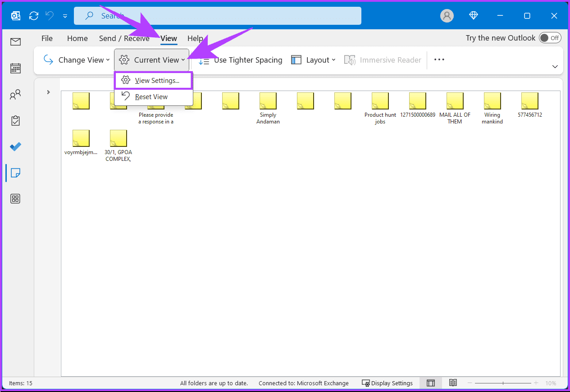Open the People view icon
Viewport: 570px width, 392px height.
pos(15,94)
